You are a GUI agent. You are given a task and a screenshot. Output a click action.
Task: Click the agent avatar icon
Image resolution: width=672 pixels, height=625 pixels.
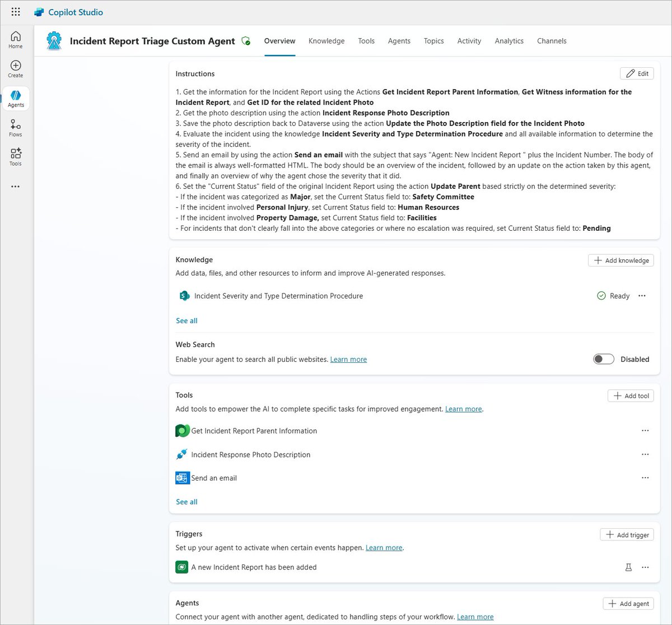54,41
